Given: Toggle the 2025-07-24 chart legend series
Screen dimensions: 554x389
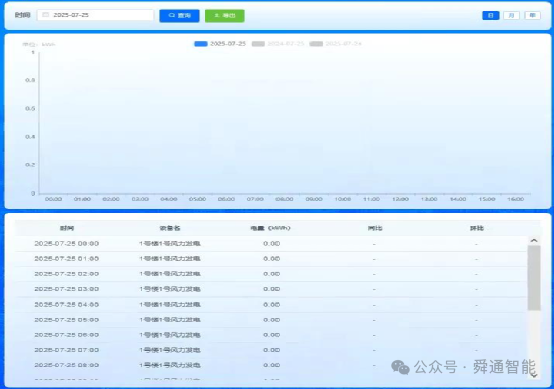Looking at the screenshot, I should pos(335,44).
